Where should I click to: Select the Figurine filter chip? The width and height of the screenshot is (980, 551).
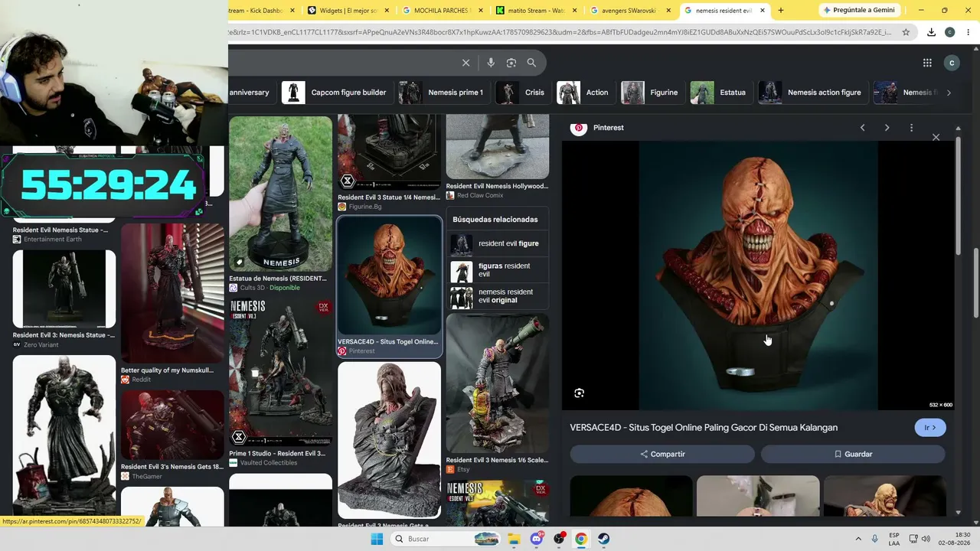(x=652, y=93)
